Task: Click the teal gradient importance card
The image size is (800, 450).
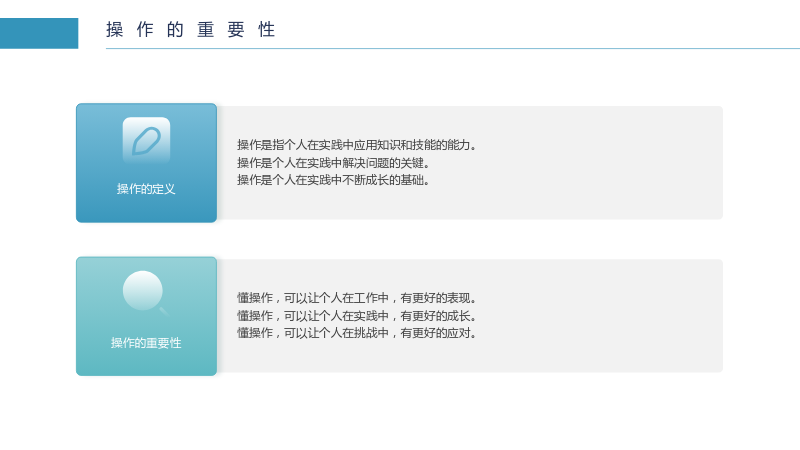Action: pos(146,316)
